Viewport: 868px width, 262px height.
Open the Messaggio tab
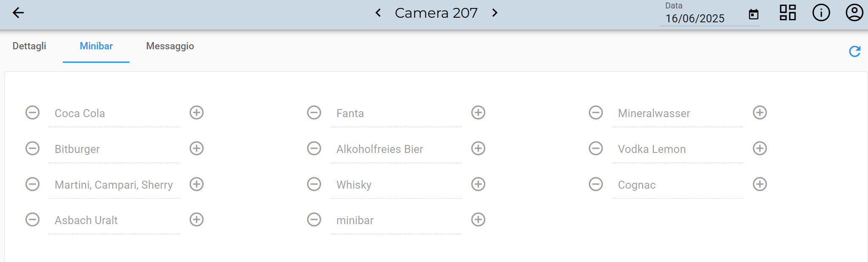[x=170, y=46]
